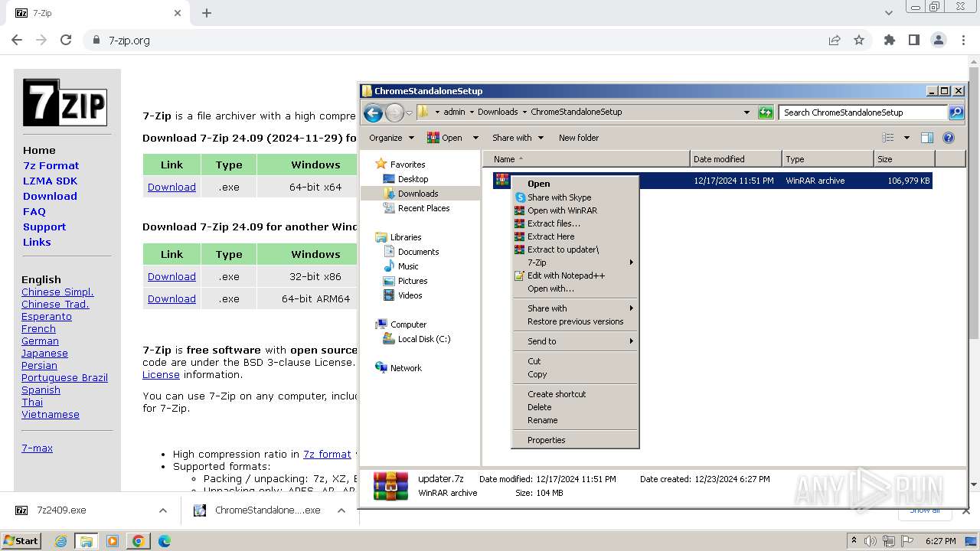The image size is (980, 551).
Task: Select Extract files... menu entry
Action: 575,223
